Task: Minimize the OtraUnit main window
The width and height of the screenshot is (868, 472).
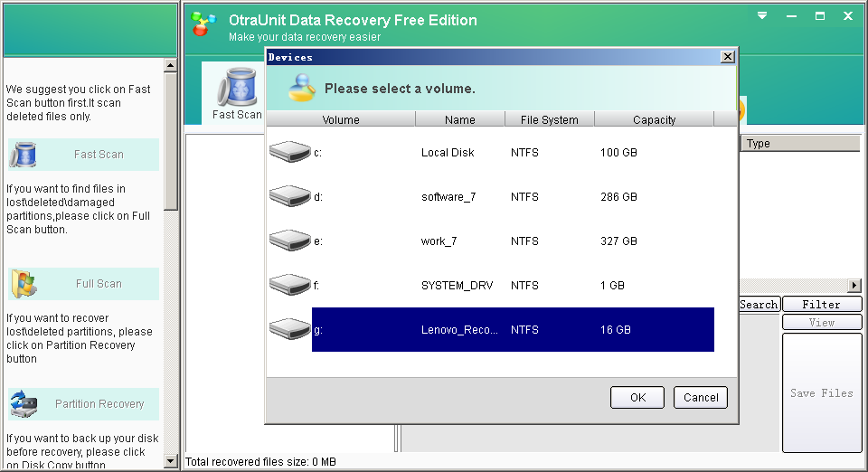Action: coord(792,16)
